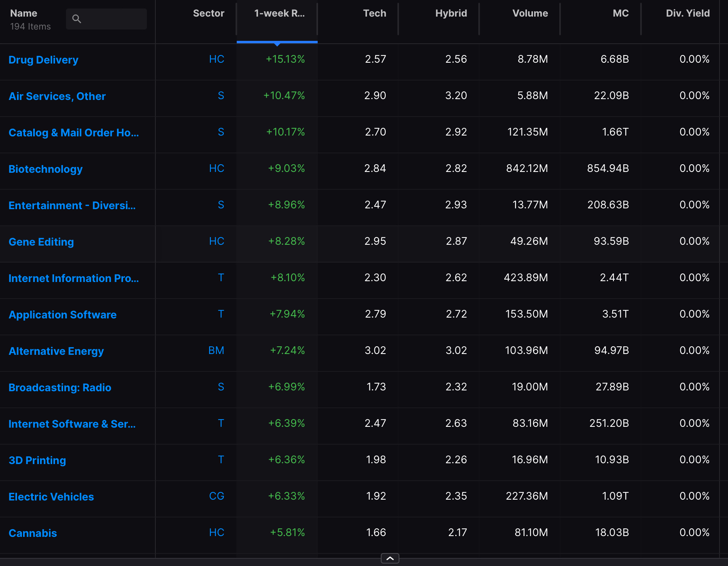Viewport: 728px width, 566px height.
Task: Sort by the Div. Yield column header
Action: (x=688, y=13)
